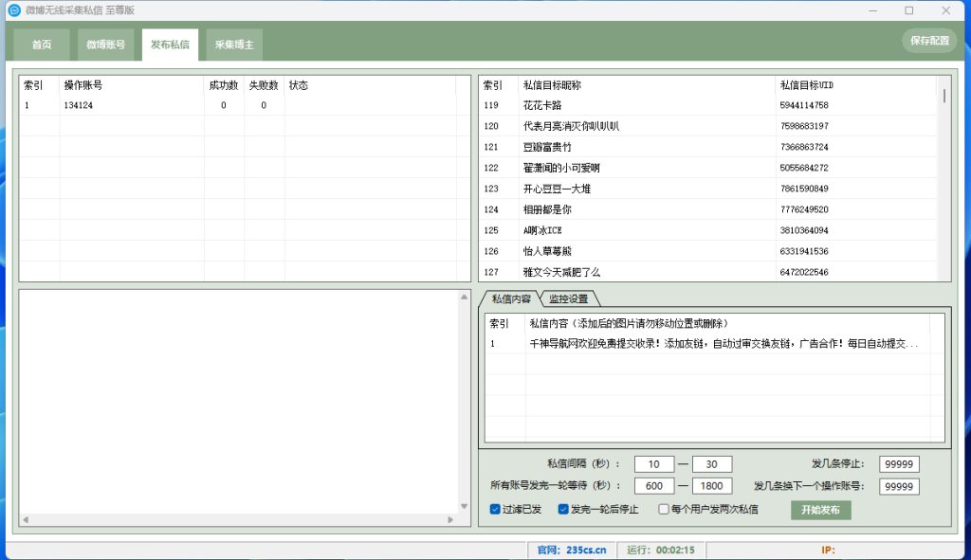This screenshot has width=971, height=560.
Task: Go to the 采集博主 tab
Action: (234, 45)
